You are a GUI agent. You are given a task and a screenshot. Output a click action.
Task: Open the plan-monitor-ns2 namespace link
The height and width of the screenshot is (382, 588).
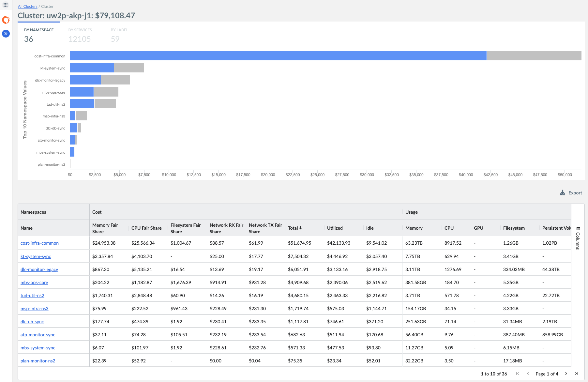click(38, 361)
